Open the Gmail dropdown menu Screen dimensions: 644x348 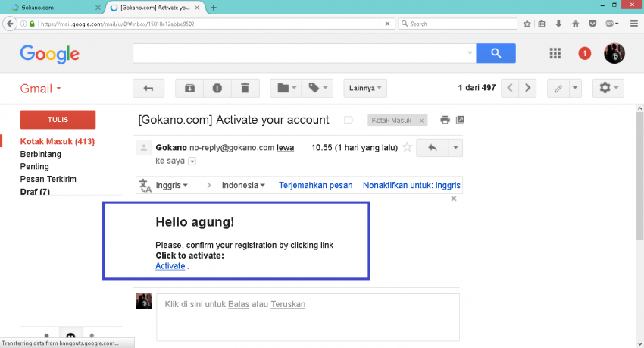click(41, 89)
